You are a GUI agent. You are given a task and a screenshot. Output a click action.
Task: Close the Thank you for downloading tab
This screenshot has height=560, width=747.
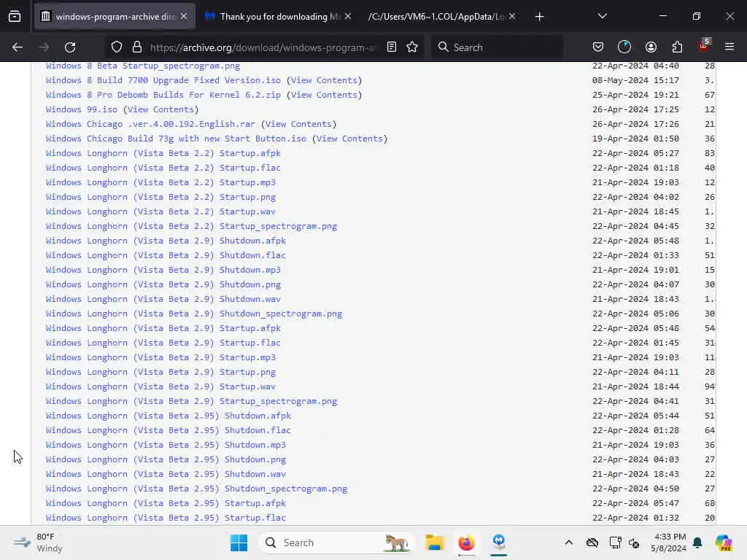pyautogui.click(x=348, y=17)
